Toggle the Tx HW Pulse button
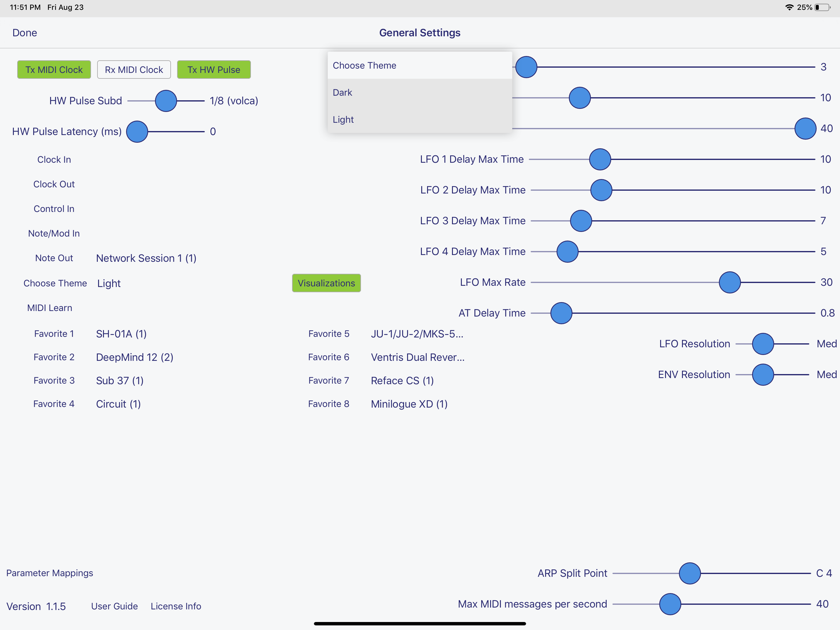The image size is (840, 630). [213, 70]
